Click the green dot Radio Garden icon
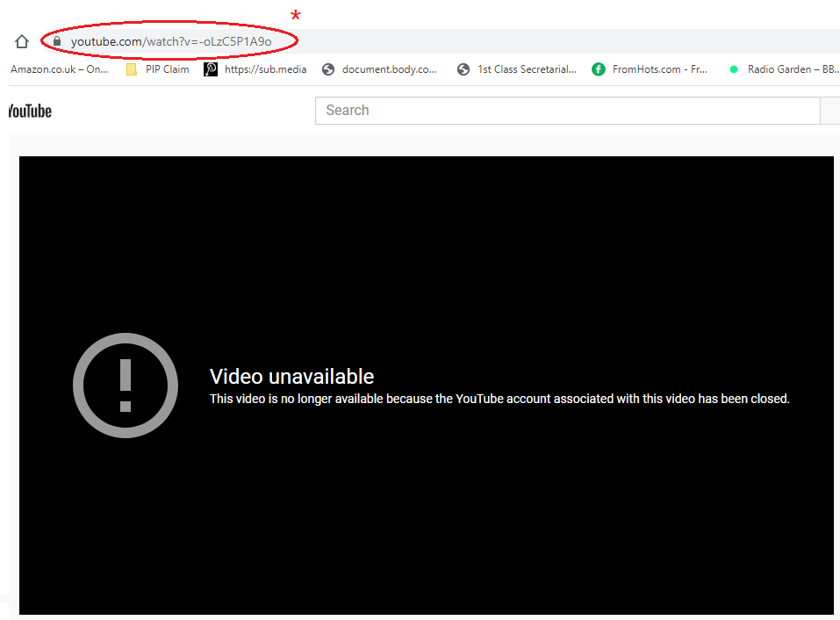Screen dimensions: 840x620 (x=734, y=69)
